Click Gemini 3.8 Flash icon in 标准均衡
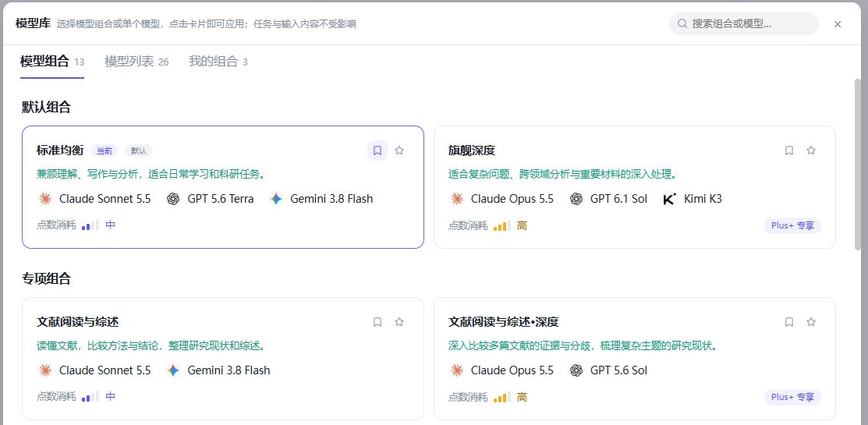Image resolution: width=868 pixels, height=425 pixels. [276, 199]
